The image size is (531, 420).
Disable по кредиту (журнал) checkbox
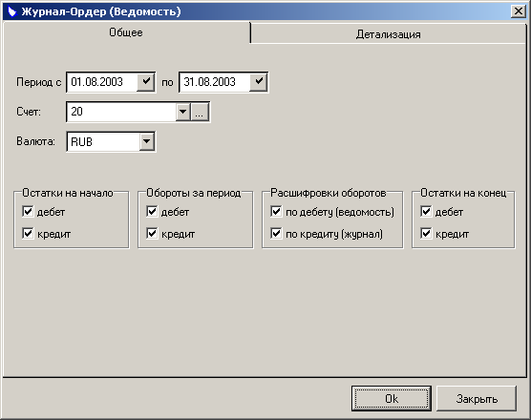click(x=276, y=234)
